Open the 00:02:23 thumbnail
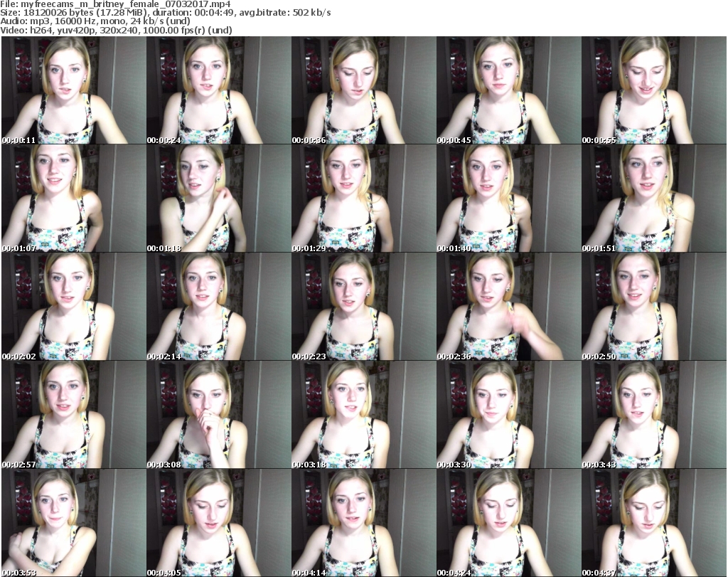 pyautogui.click(x=363, y=307)
